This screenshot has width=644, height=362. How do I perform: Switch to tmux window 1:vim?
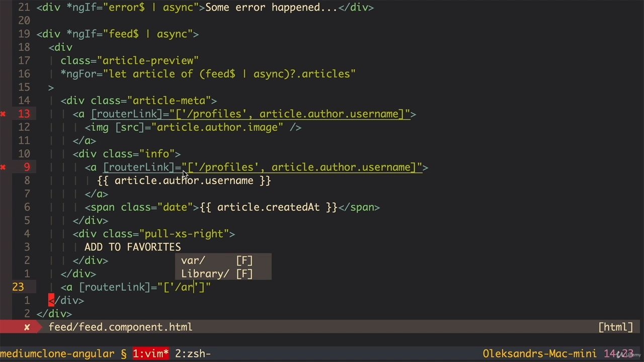(151, 353)
